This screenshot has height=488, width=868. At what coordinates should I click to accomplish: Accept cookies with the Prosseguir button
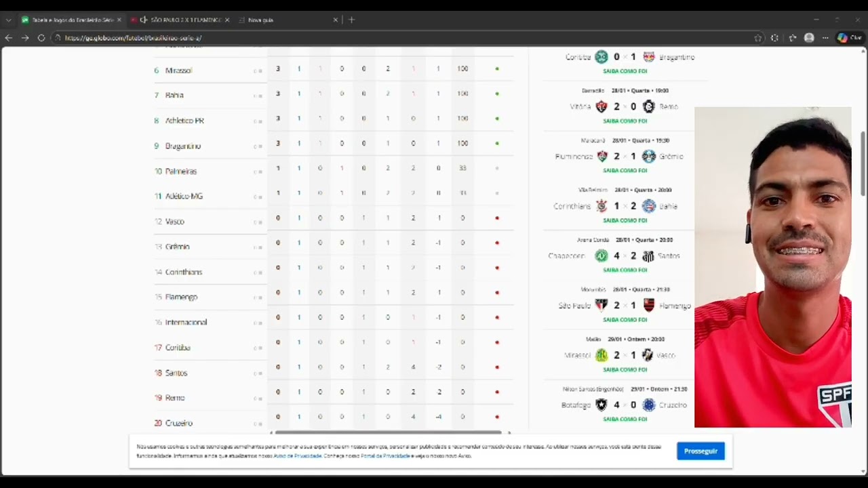(x=701, y=451)
